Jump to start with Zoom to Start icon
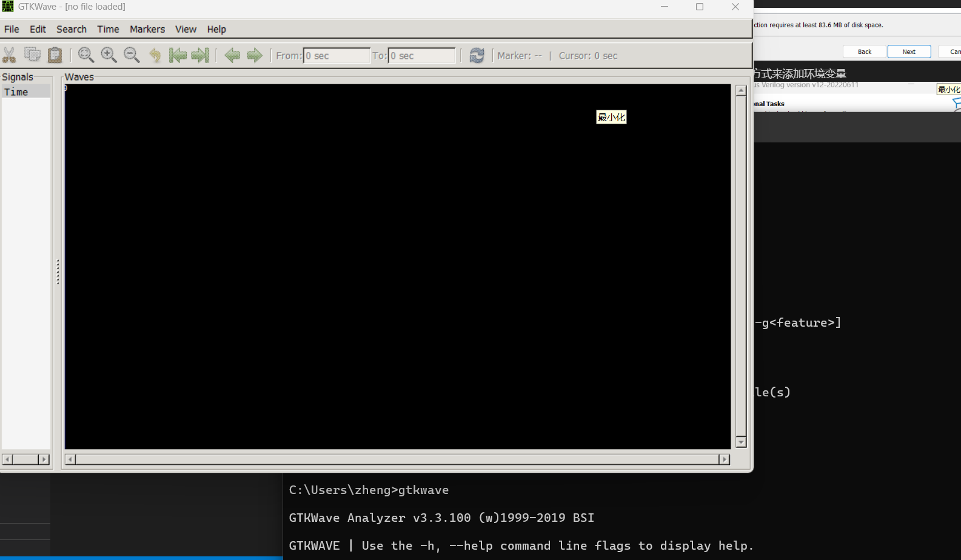This screenshot has height=560, width=961. tap(178, 55)
